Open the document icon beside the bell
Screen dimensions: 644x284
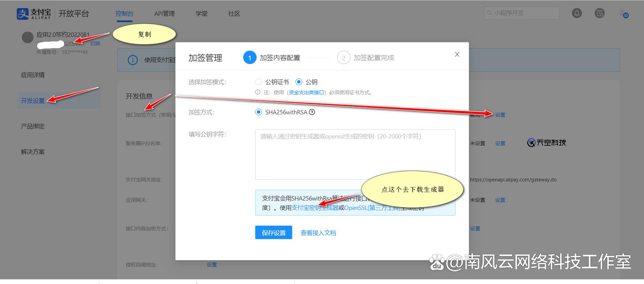click(x=600, y=13)
